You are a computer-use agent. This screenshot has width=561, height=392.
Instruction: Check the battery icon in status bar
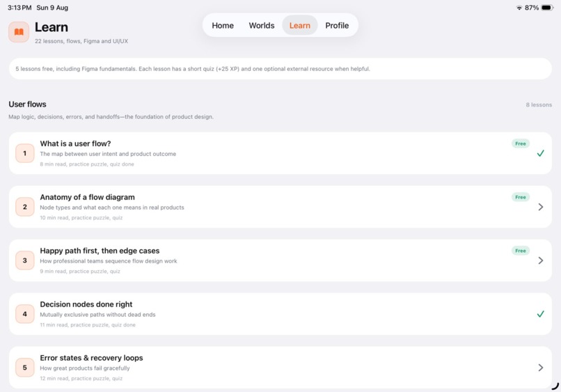(x=547, y=8)
